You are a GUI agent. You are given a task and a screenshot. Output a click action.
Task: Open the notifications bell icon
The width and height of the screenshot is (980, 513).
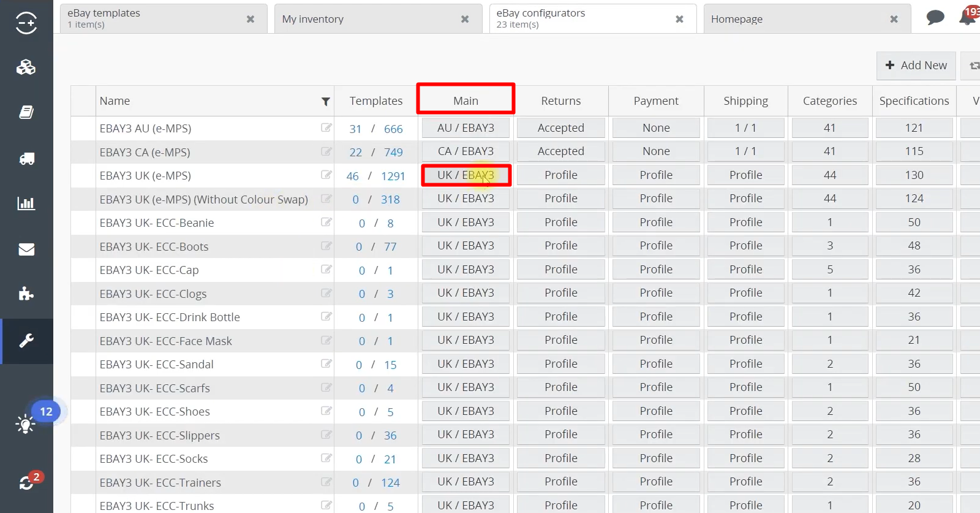pyautogui.click(x=967, y=18)
